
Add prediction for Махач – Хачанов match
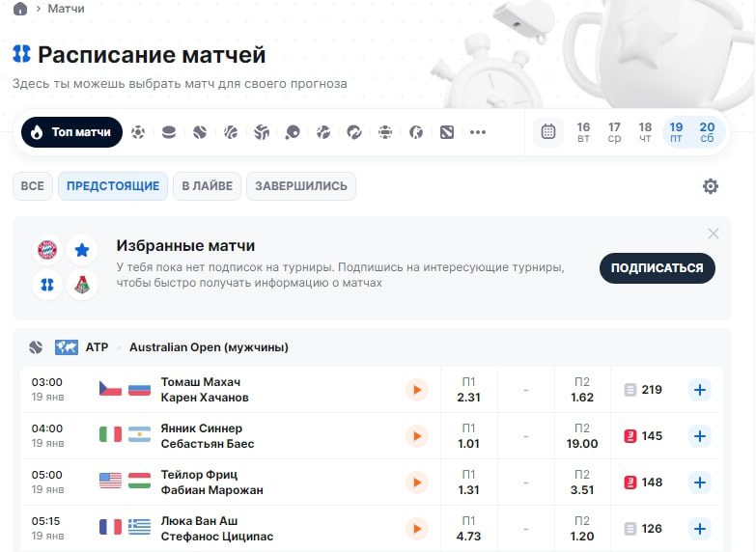point(700,390)
